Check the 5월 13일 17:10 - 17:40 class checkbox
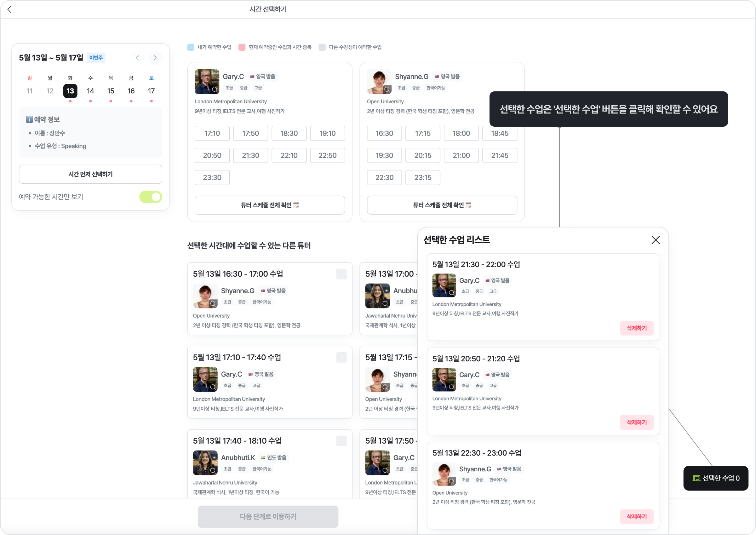This screenshot has height=535, width=756. tap(341, 357)
